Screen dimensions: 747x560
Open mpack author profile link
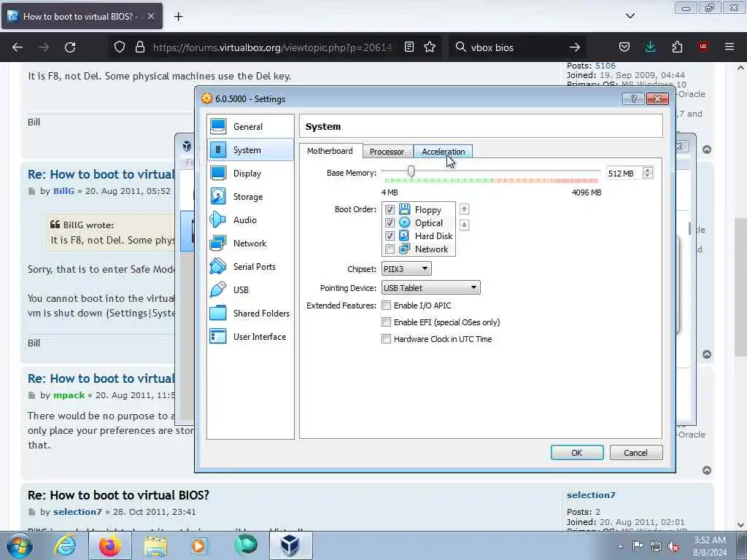pyautogui.click(x=69, y=395)
